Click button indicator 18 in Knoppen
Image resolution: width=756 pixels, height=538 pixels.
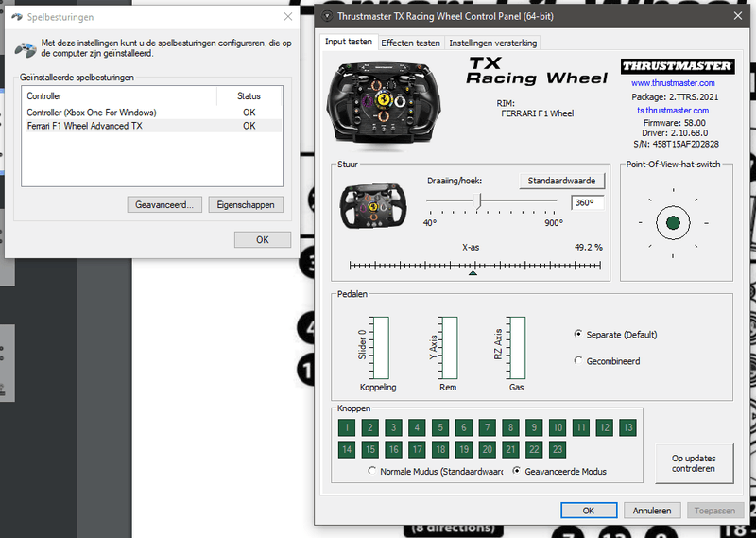440,450
